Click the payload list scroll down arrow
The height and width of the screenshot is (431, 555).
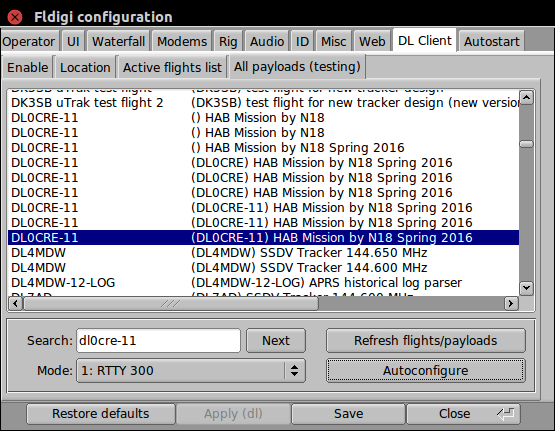pos(527,288)
